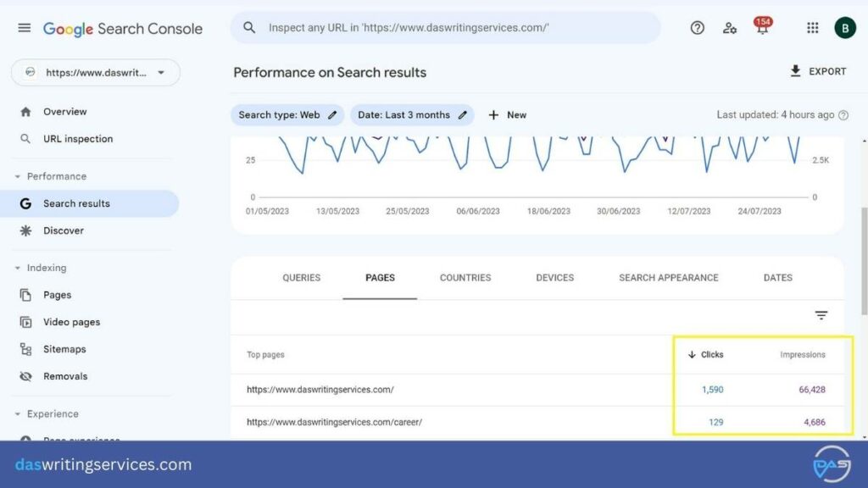Go to Overview in the sidebar

click(x=65, y=112)
